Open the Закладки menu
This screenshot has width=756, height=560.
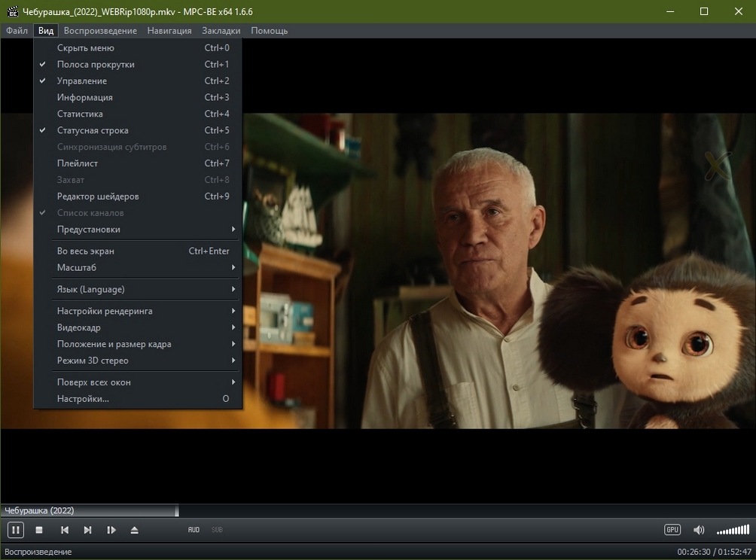click(221, 31)
